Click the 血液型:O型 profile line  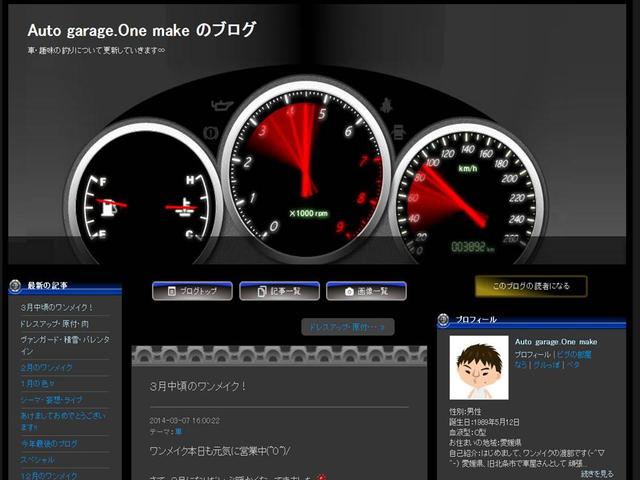click(468, 432)
